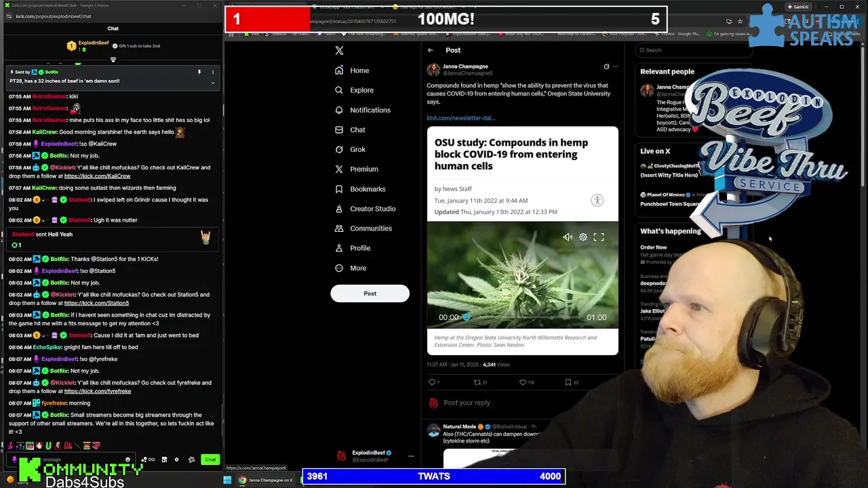Click the Grok explain icon on post
Image resolution: width=868 pixels, height=488 pixels.
tap(606, 67)
